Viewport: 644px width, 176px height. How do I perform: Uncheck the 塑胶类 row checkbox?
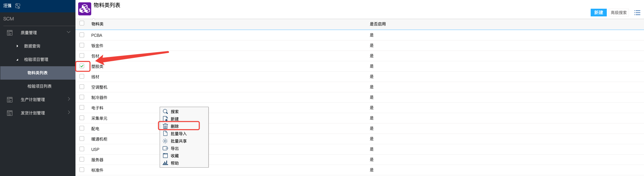82,66
